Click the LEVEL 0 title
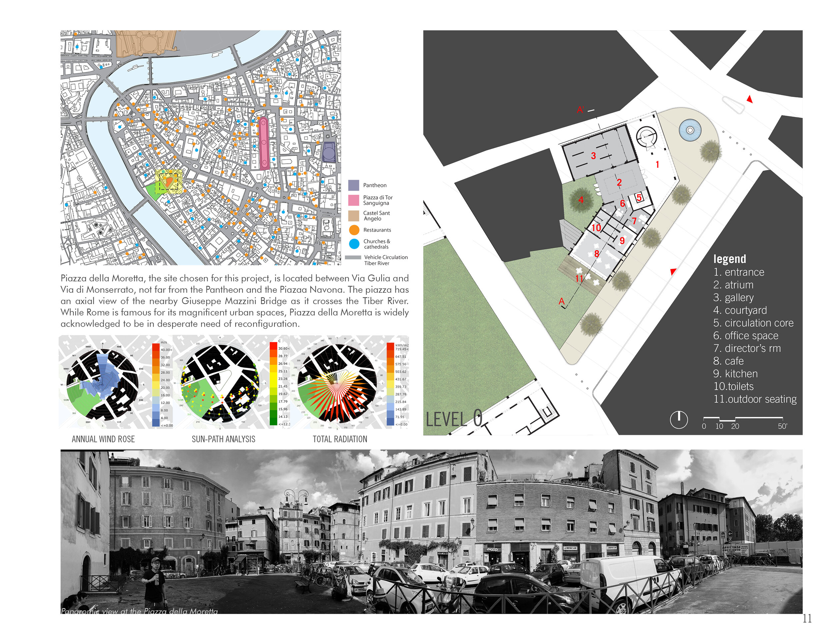This screenshot has width=833, height=644. point(454,419)
